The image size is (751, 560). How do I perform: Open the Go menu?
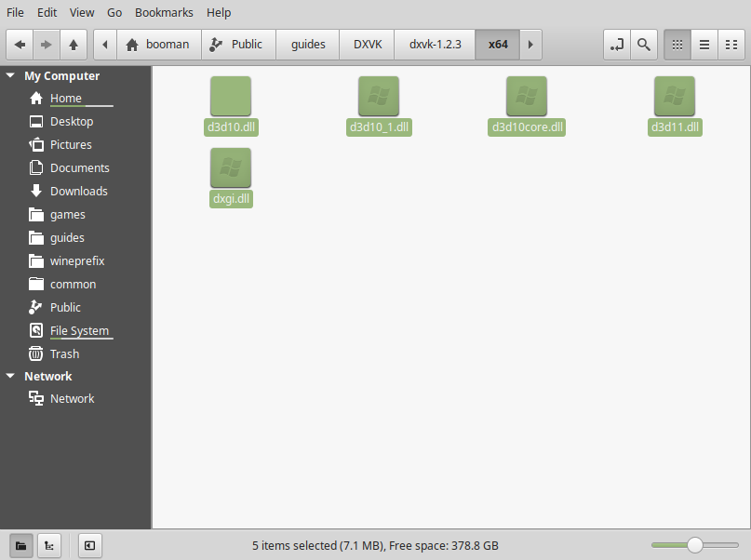(x=114, y=12)
